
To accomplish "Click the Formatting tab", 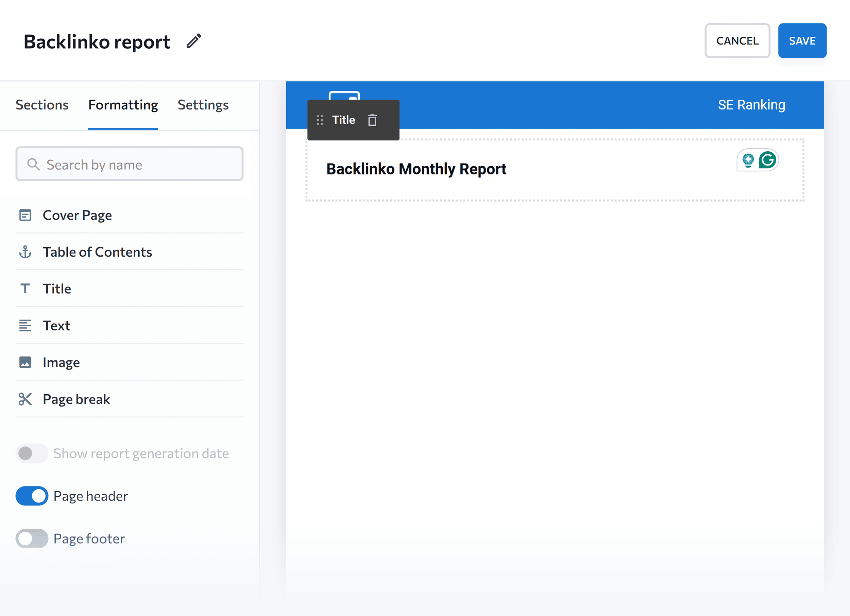I will click(x=123, y=104).
